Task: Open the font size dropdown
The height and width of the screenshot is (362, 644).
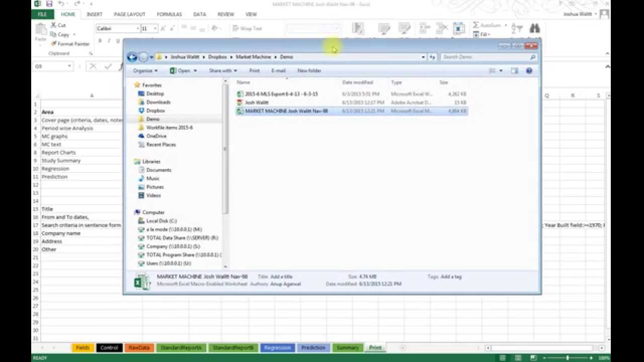Action: click(155, 29)
